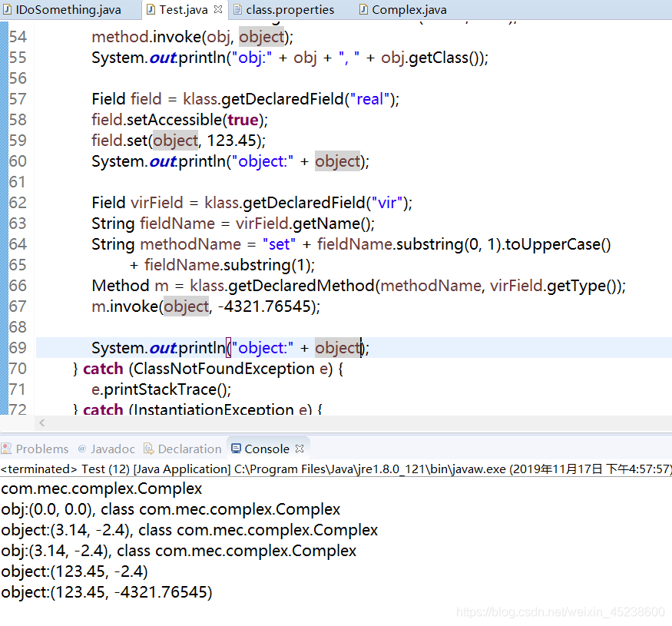The height and width of the screenshot is (626, 672).
Task: Click the Java file icon on IDoSomething.java tab
Action: 7,9
